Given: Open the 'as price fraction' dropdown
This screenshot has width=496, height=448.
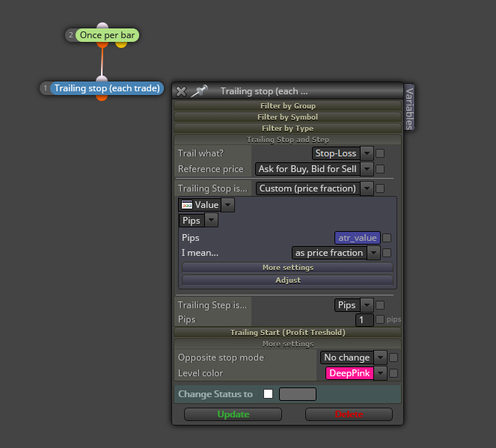Looking at the screenshot, I should pos(336,253).
